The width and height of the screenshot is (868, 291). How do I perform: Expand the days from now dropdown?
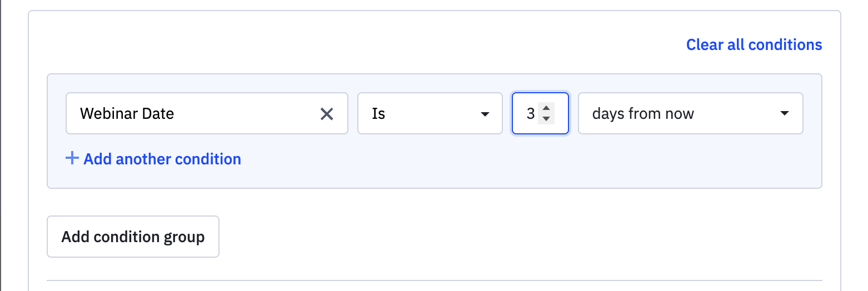(690, 114)
